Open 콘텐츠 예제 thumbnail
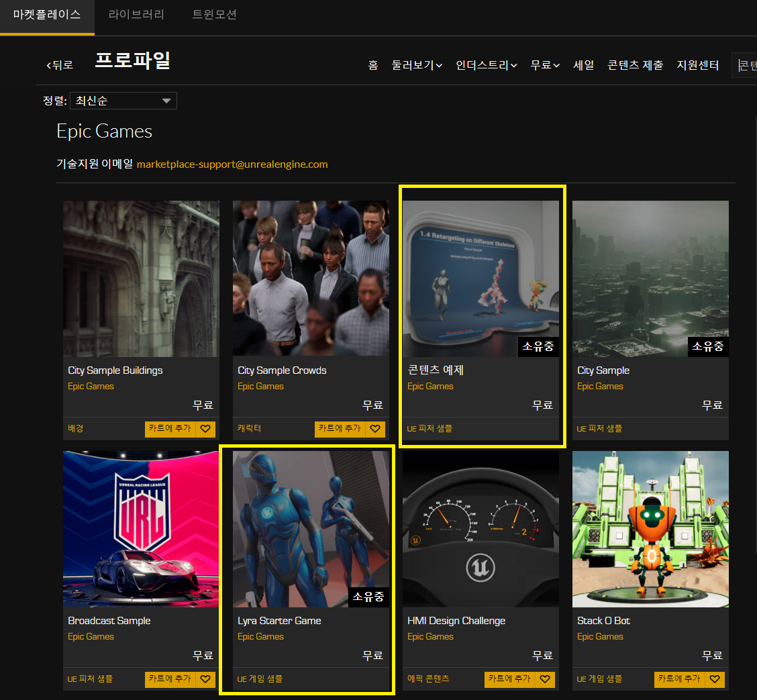Viewport: 757px width, 700px height. [481, 279]
